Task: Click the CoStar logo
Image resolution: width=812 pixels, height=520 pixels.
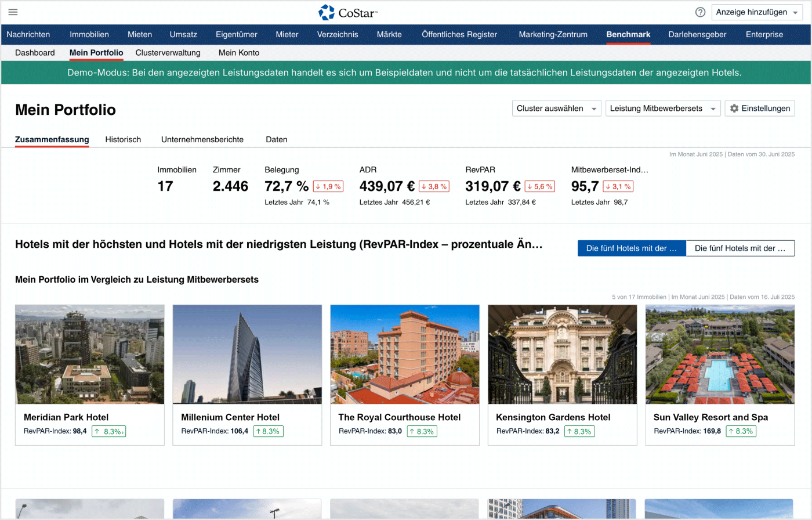Action: (348, 12)
